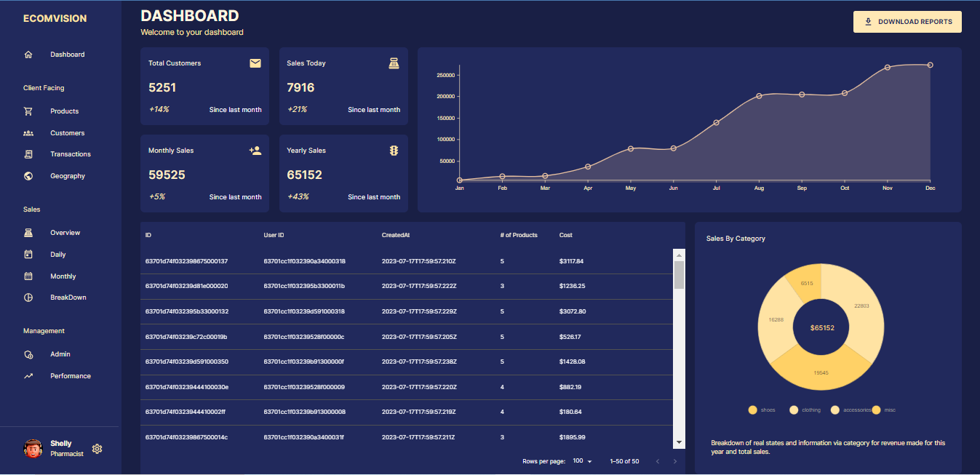
Task: Toggle the shoes legend in Sales By Category
Action: 753,410
